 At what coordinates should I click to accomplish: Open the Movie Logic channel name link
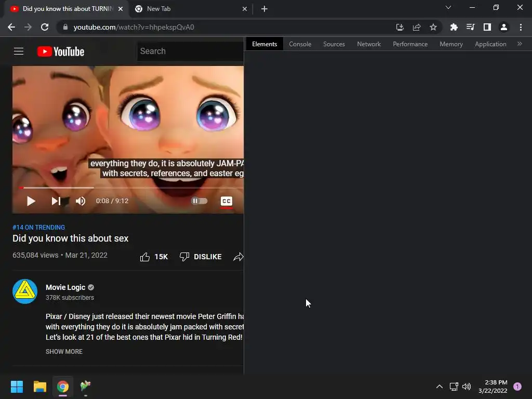coord(65,287)
